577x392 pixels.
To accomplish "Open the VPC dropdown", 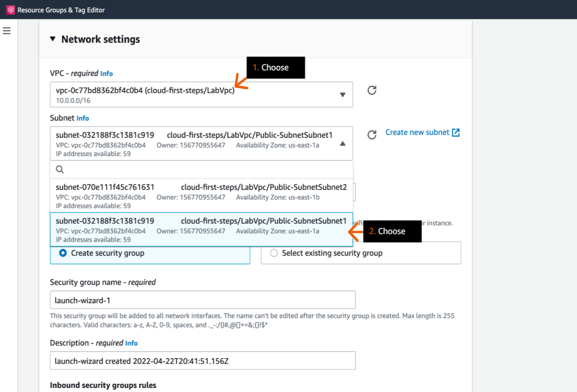I will tap(343, 94).
